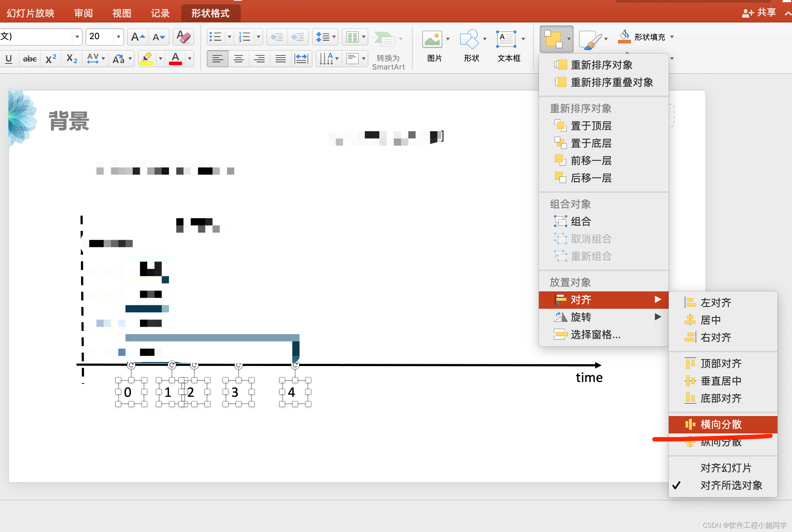Center align the text

(238, 59)
